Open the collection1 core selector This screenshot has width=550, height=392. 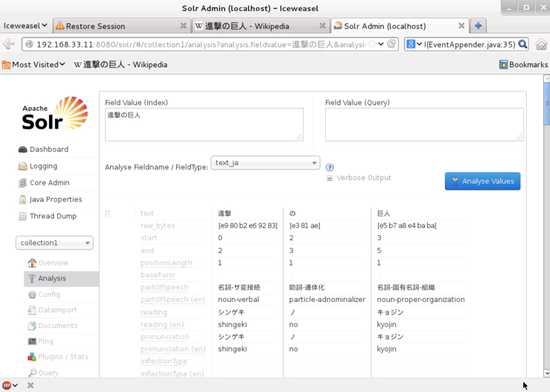pos(54,243)
